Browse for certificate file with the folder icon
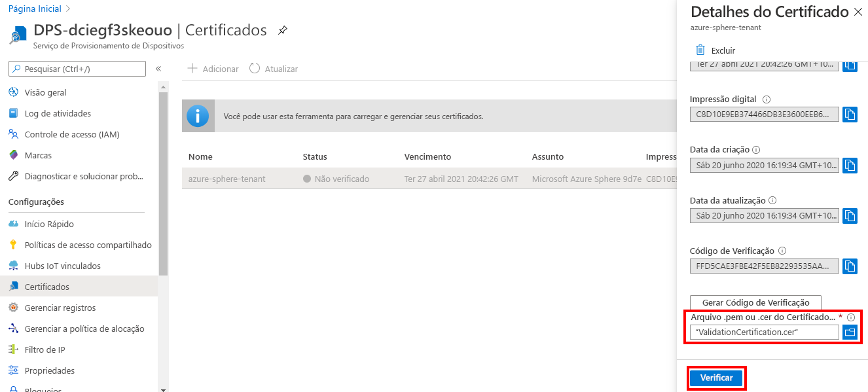Image resolution: width=868 pixels, height=392 pixels. pyautogui.click(x=850, y=332)
